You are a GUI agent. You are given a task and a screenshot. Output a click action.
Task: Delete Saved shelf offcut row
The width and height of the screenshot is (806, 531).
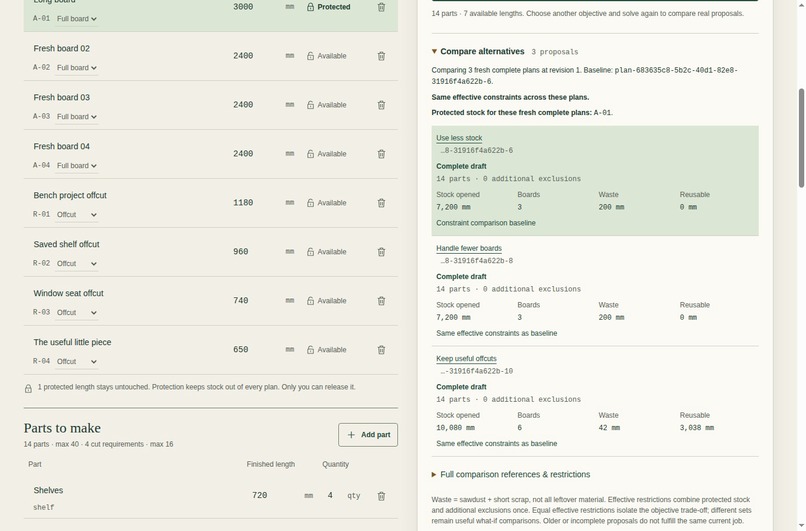tap(381, 252)
